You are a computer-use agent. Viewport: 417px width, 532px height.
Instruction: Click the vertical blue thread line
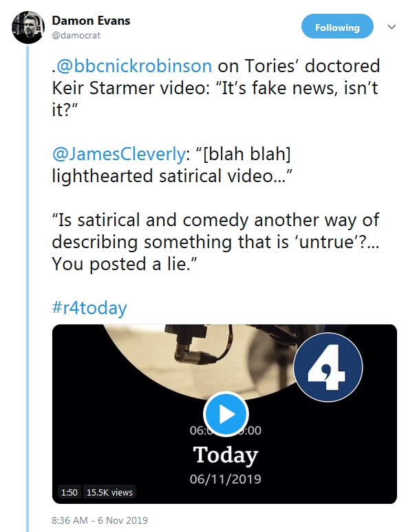(x=28, y=275)
